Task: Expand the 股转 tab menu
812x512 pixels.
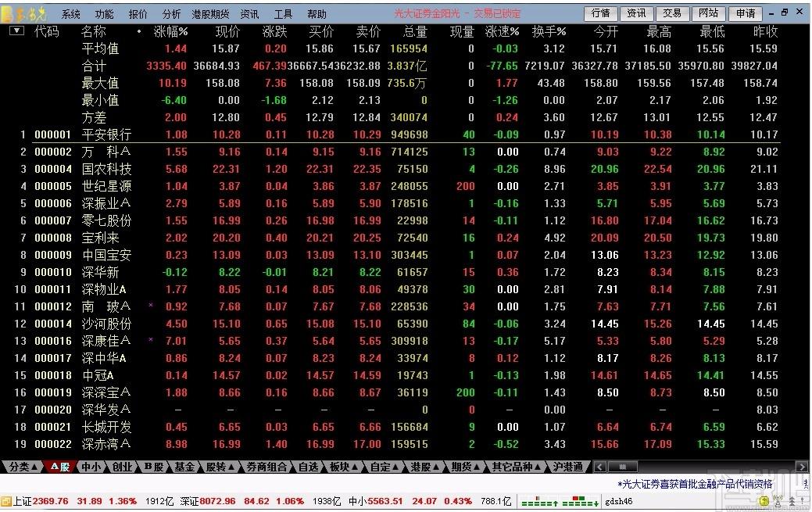Action: [220, 467]
